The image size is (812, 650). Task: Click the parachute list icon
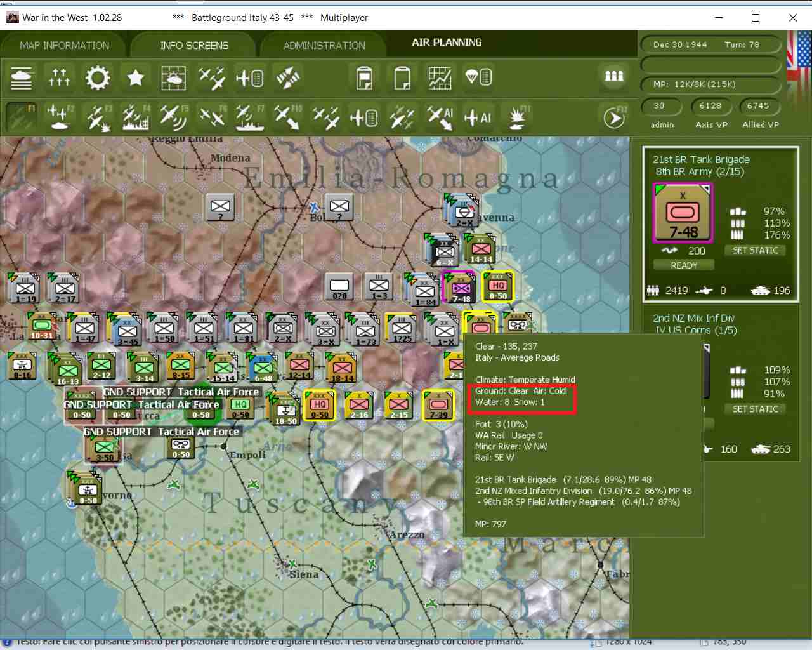478,77
